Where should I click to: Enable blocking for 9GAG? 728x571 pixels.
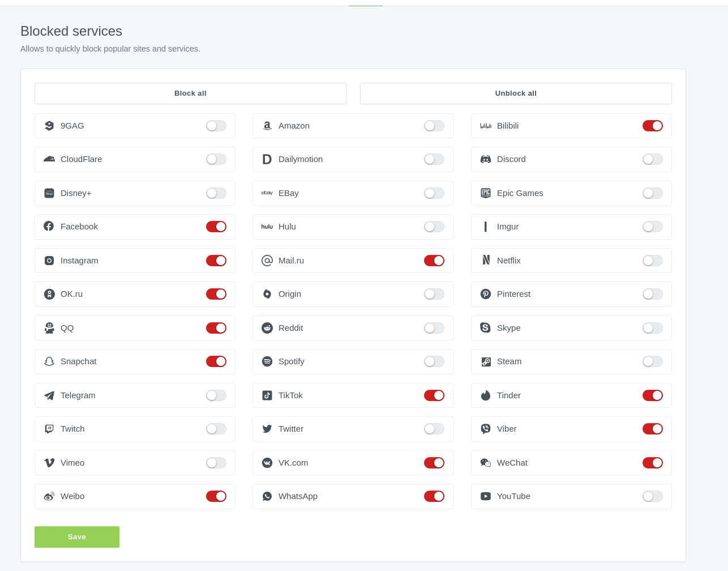216,126
